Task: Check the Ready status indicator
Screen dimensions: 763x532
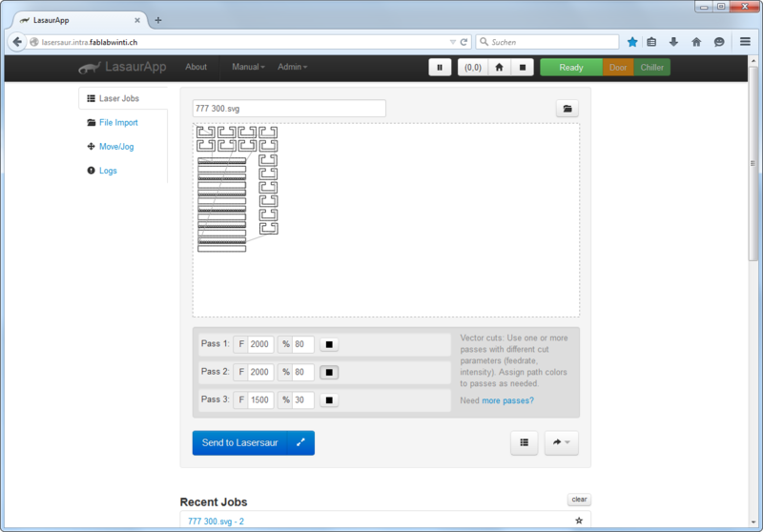Action: [x=571, y=68]
